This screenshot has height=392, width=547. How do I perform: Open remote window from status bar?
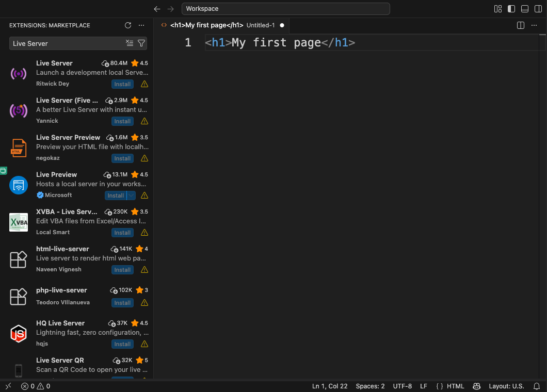tap(8, 386)
